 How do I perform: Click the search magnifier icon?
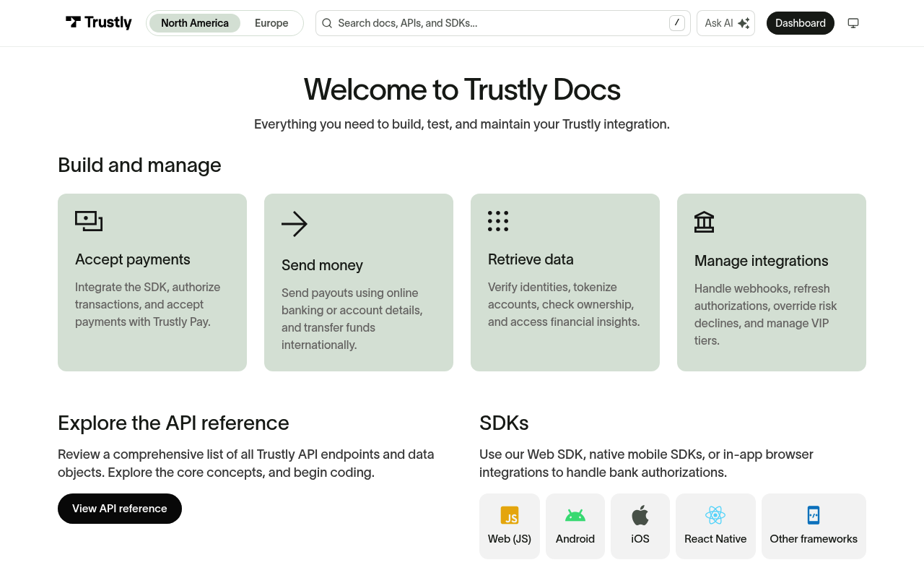327,23
